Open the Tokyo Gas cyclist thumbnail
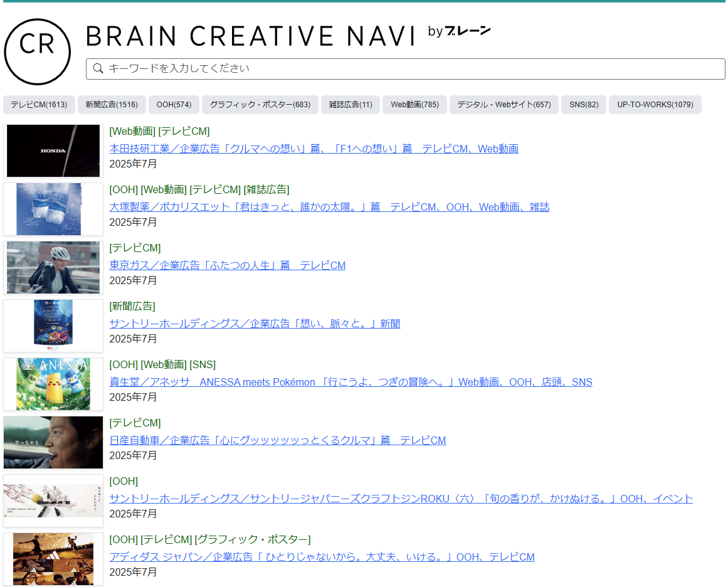 tap(53, 268)
